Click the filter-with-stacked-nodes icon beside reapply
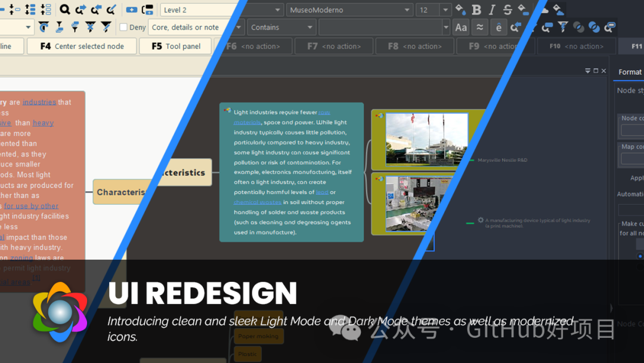Image resolution: width=644 pixels, height=363 pixels. tap(59, 27)
